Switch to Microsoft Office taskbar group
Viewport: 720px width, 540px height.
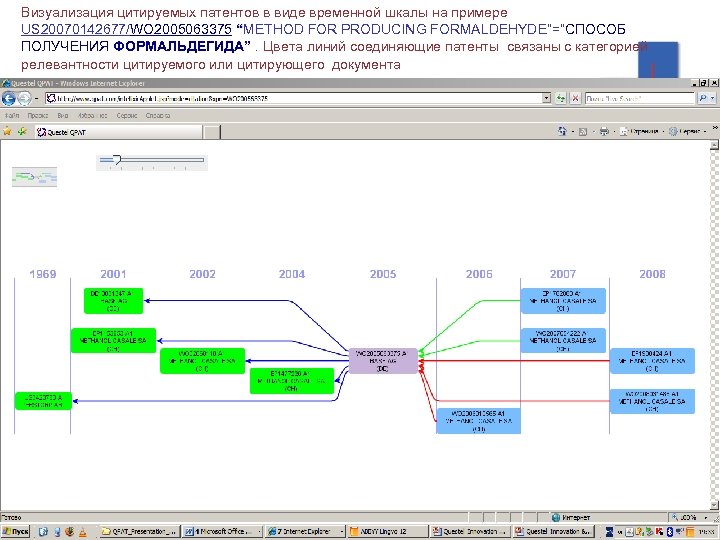coord(223,532)
